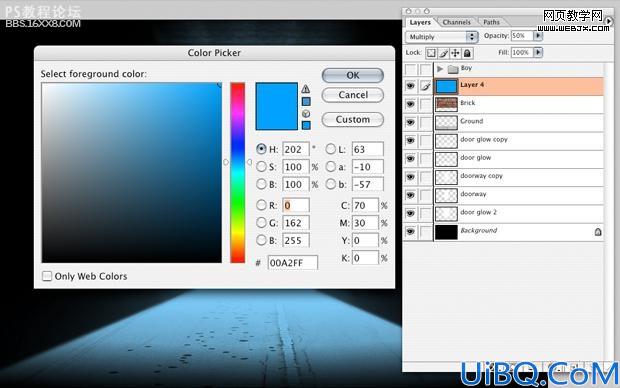Hide the Ground layer

point(410,122)
